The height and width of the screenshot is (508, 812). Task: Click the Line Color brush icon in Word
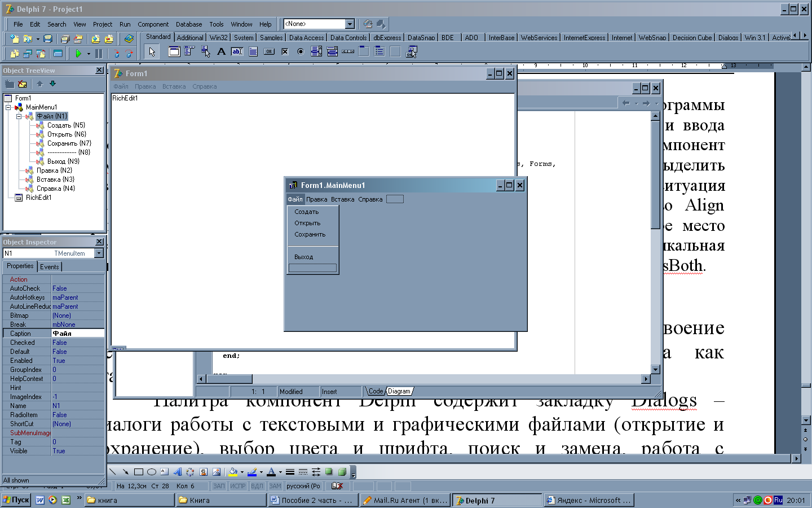[x=252, y=472]
